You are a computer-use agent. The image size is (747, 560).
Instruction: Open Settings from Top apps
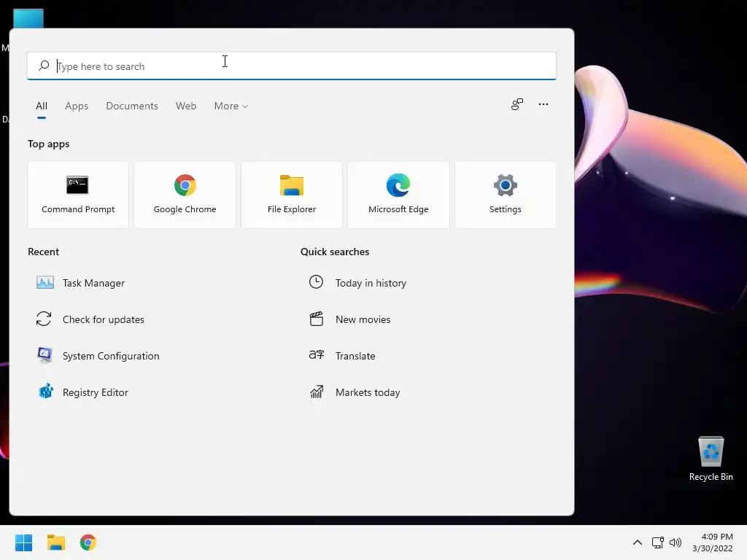tap(506, 195)
